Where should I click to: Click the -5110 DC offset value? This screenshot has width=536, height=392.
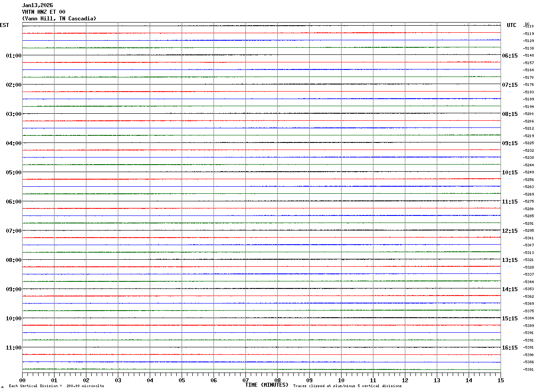[528, 26]
